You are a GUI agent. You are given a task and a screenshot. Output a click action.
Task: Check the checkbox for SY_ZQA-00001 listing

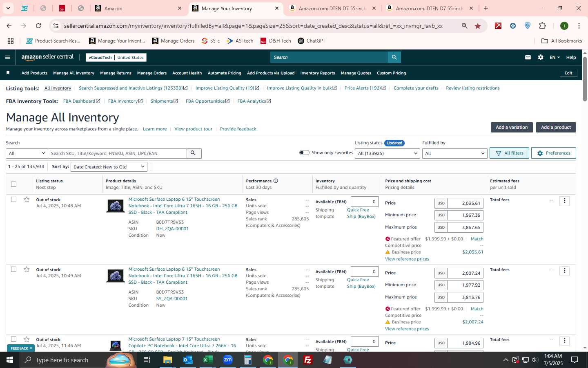pos(13,269)
